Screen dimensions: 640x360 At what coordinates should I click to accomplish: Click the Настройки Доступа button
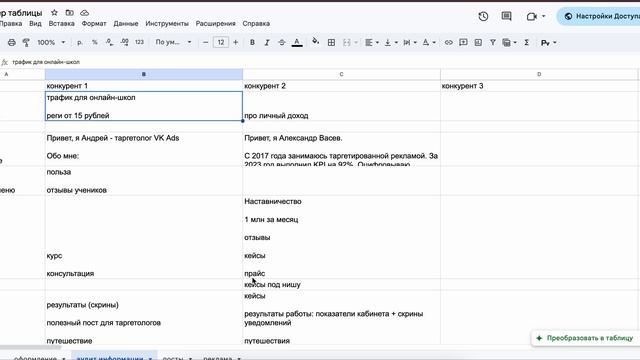598,16
